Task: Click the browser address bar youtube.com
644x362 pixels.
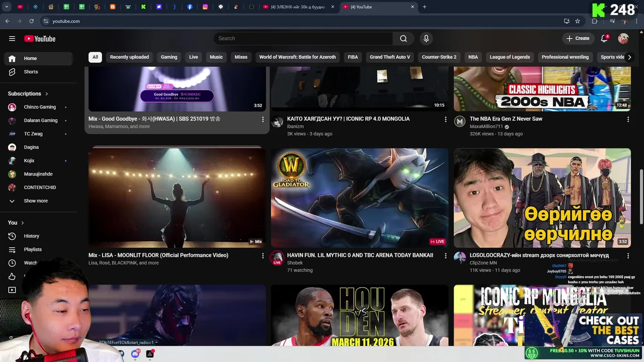Action: pyautogui.click(x=66, y=21)
